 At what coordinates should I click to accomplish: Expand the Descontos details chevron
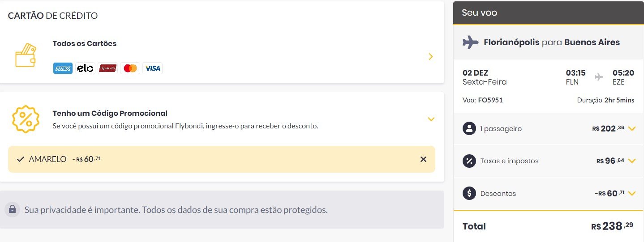coord(632,193)
